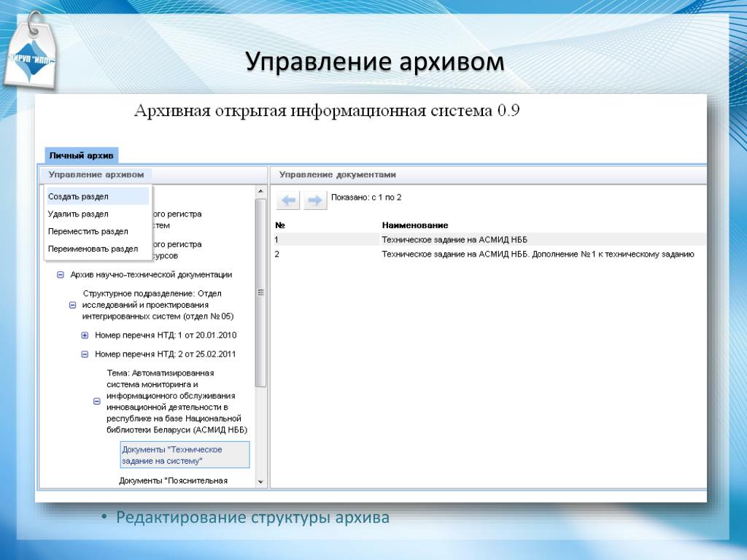This screenshot has height=560, width=747.
Task: Select 'Тема: Автоматизированная система мониторинга' item
Action: tap(177, 402)
